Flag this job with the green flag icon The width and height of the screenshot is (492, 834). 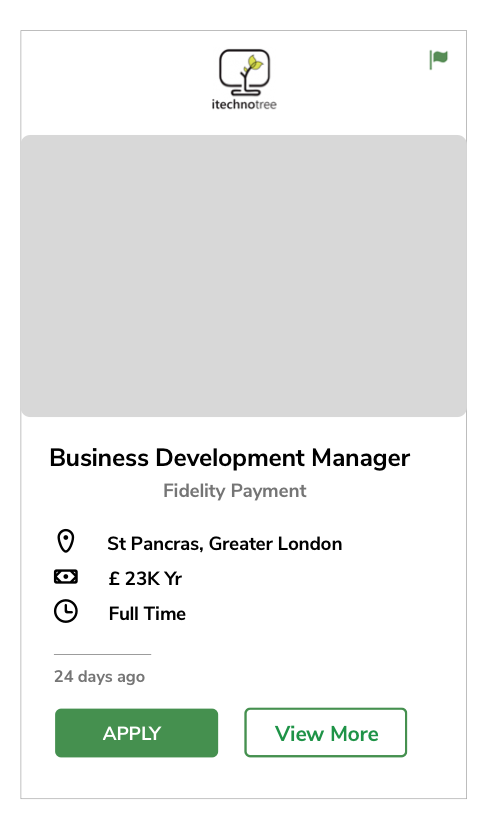pos(438,59)
